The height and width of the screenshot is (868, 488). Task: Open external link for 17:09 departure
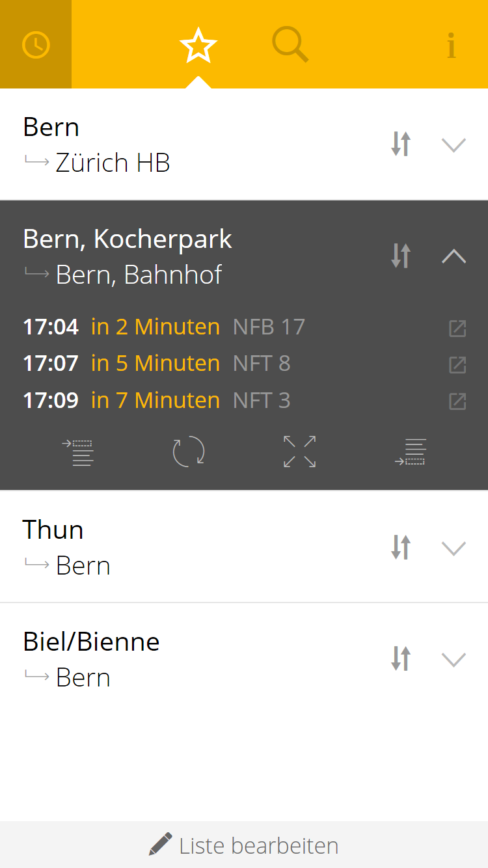click(457, 401)
